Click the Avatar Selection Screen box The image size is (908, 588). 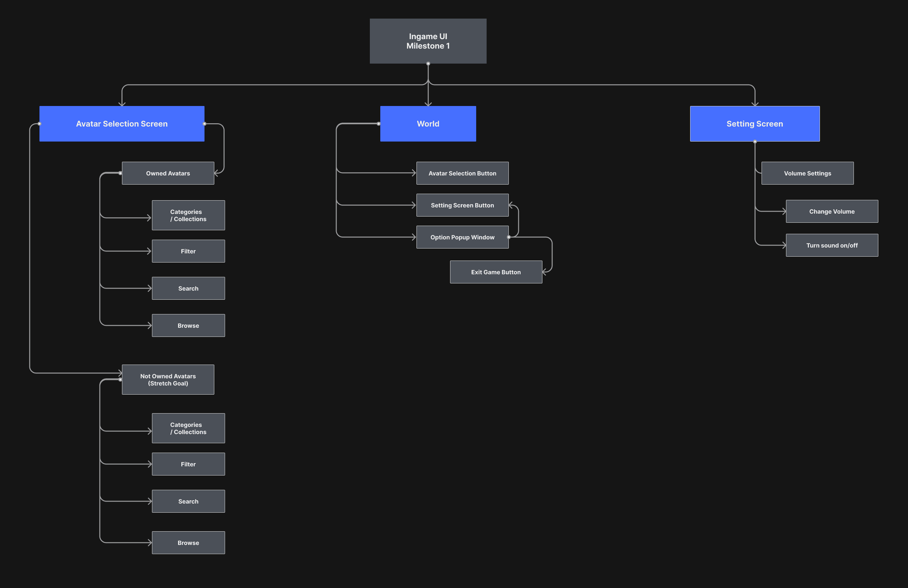[122, 124]
